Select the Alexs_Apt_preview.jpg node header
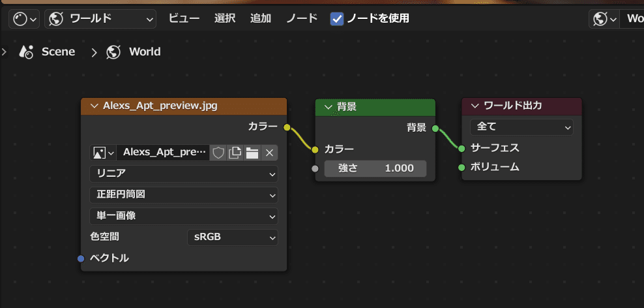 [184, 106]
